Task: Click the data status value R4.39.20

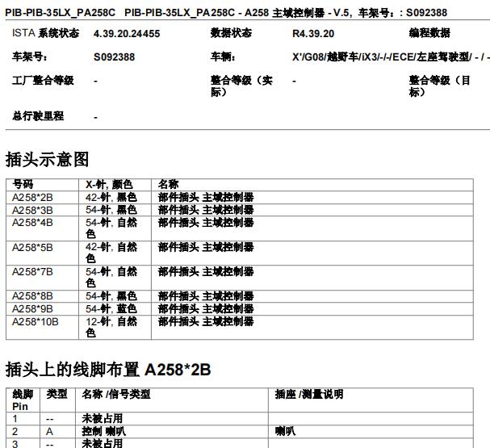Action: pos(313,33)
